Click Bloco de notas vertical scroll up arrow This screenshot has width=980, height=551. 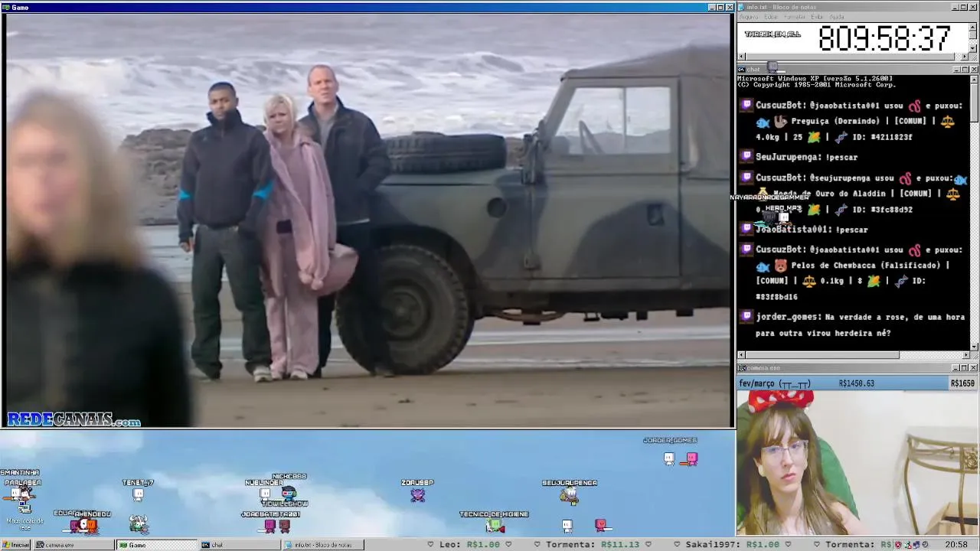point(973,27)
